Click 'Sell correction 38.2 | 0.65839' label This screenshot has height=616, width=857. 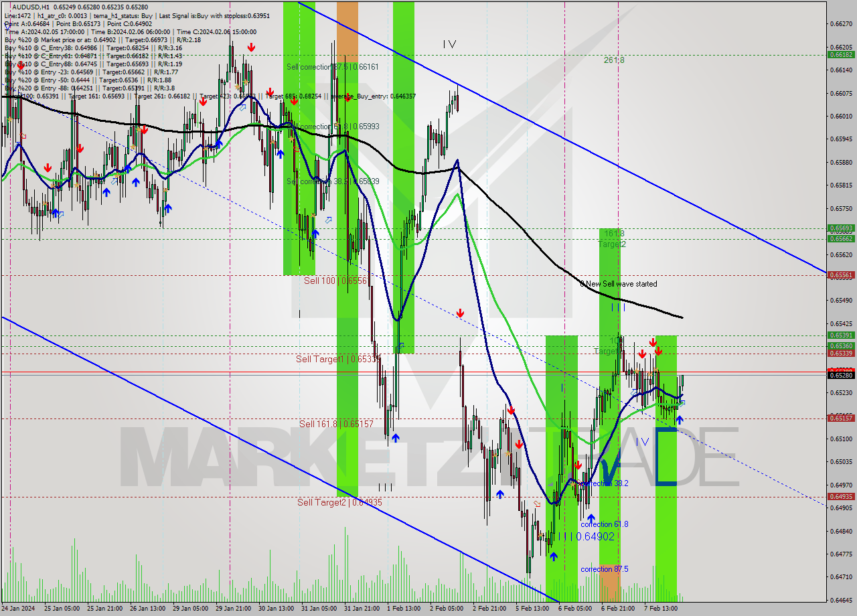[333, 181]
